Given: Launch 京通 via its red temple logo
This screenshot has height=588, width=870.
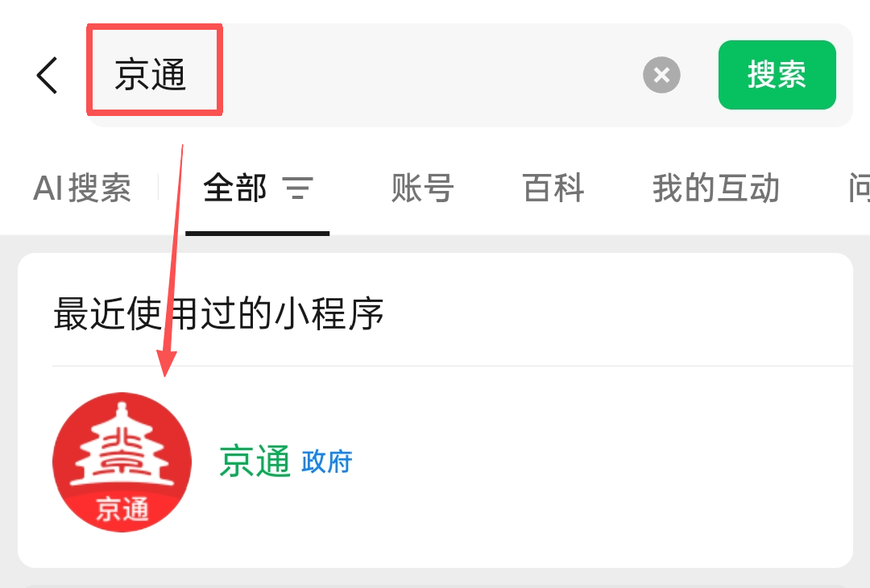Looking at the screenshot, I should click(122, 462).
